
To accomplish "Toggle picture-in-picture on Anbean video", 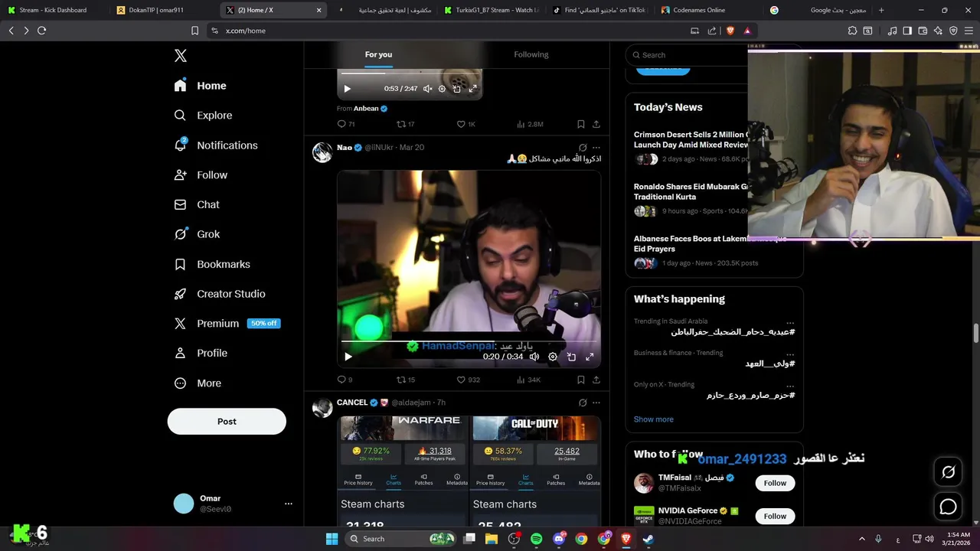I will coord(457,89).
